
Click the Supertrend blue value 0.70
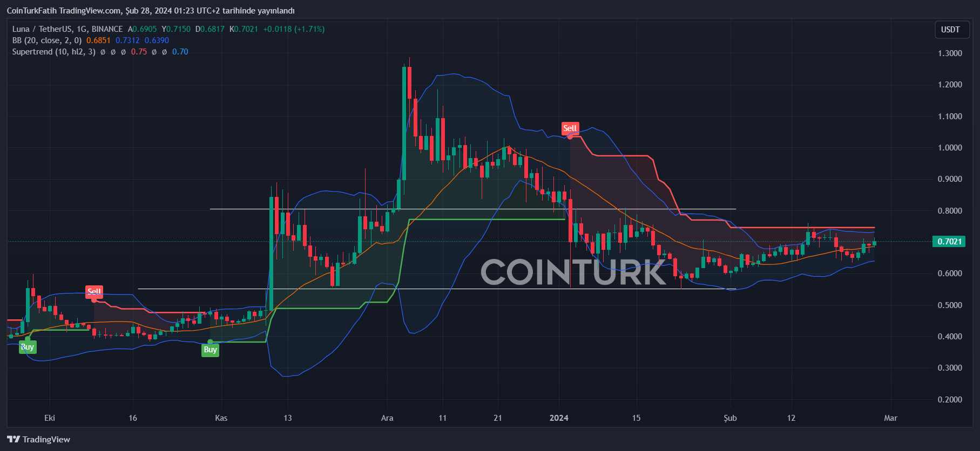[180, 52]
